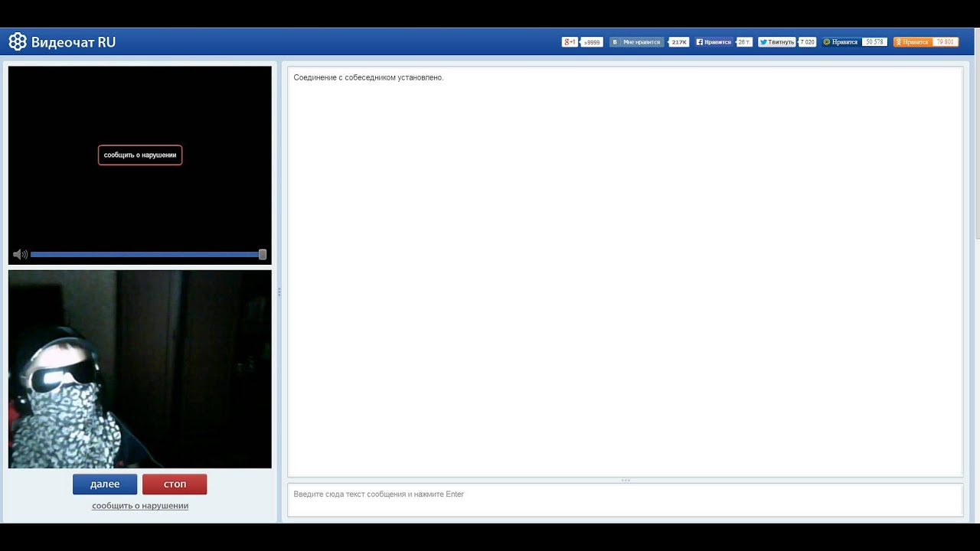Click the 'Видеочат RU' title text
Screen dimensions: 980x551
73,42
